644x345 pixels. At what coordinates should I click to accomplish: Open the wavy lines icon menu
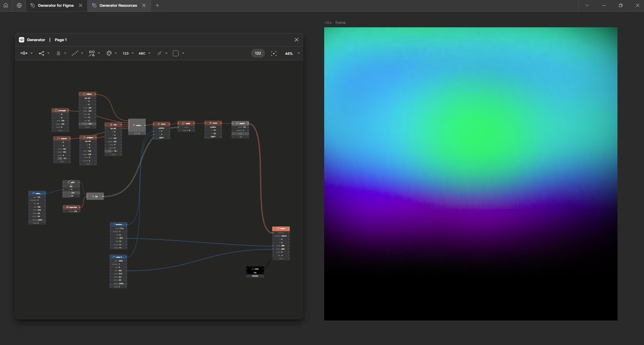[159, 54]
